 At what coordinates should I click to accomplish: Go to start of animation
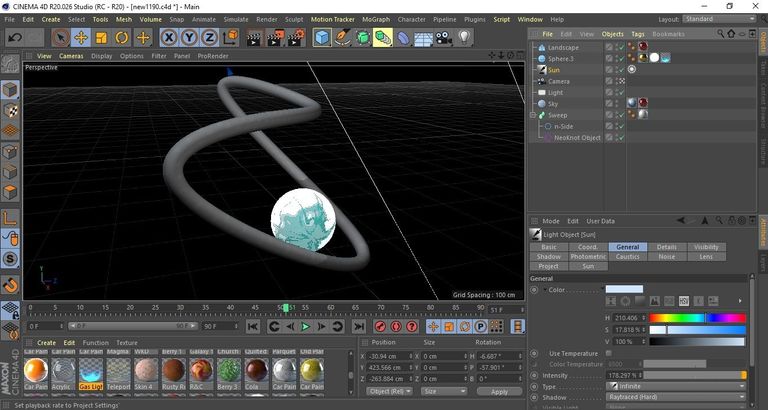pos(252,326)
